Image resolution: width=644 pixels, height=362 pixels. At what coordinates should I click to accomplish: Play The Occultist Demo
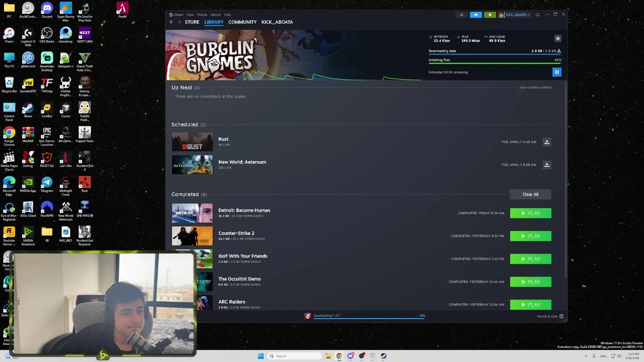(531, 282)
